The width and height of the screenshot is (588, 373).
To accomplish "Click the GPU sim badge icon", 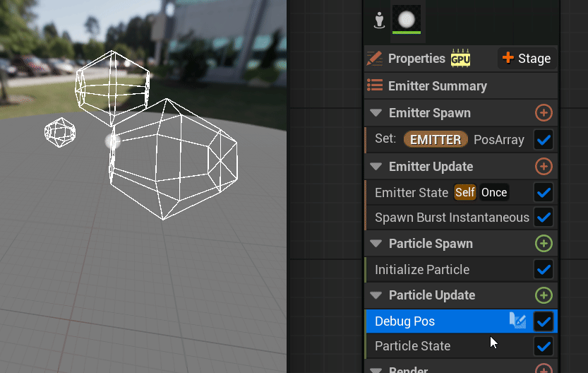I will point(460,58).
